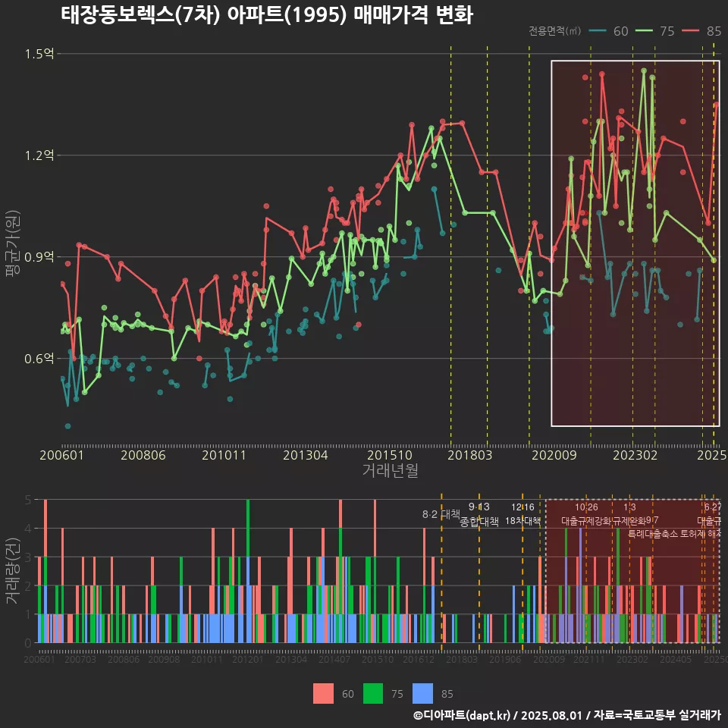This screenshot has height=728, width=728.
Task: Click the 201407 tick on volume chart
Action: click(x=334, y=659)
